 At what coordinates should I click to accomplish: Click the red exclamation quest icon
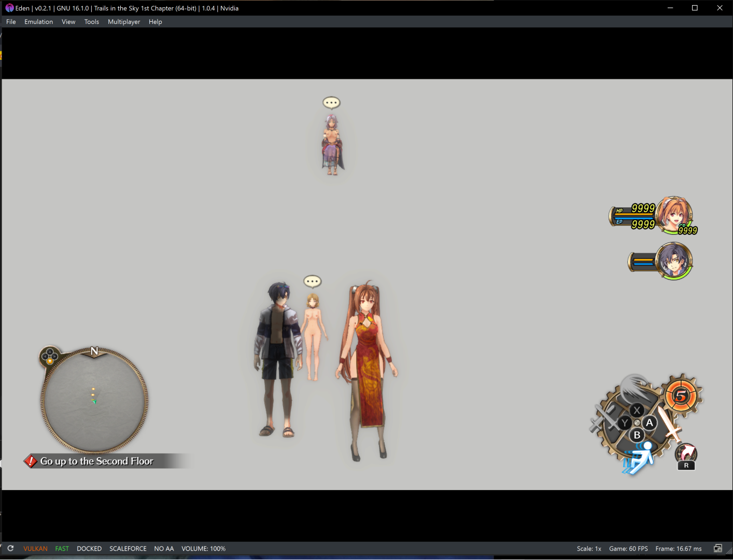coord(31,461)
